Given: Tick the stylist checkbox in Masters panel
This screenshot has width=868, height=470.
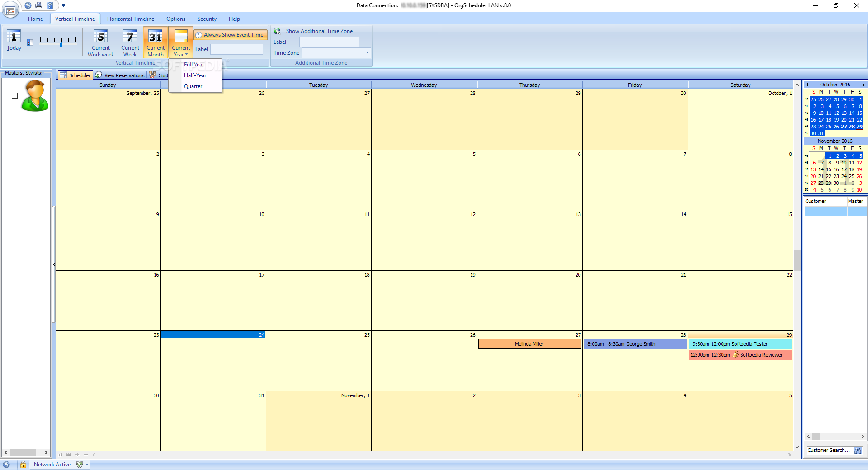Looking at the screenshot, I should (x=14, y=95).
